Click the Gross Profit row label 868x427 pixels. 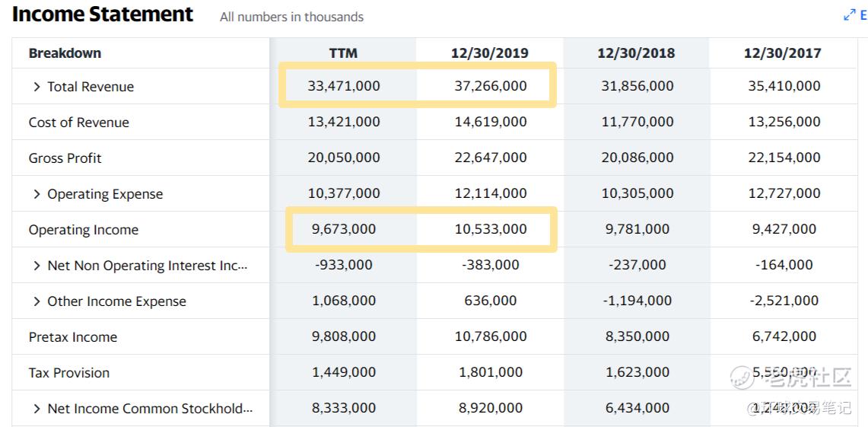[x=65, y=158]
